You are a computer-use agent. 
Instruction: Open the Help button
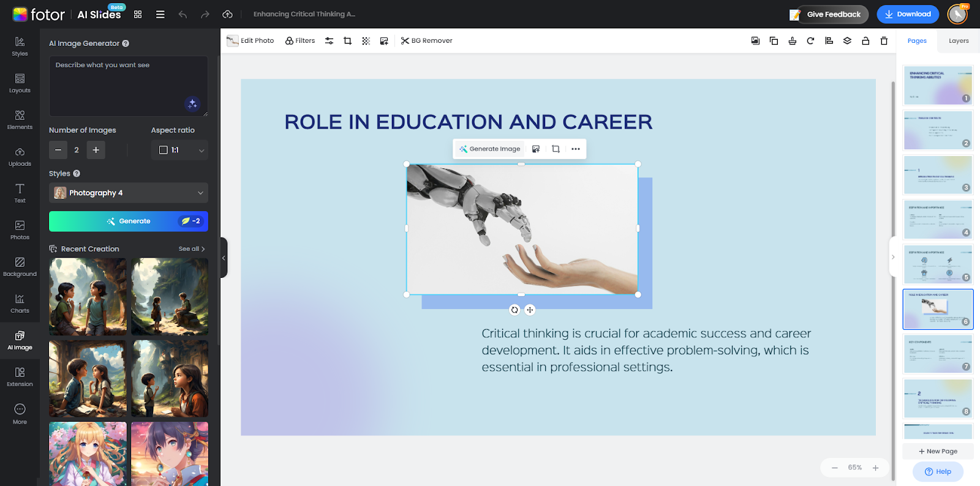click(x=938, y=472)
